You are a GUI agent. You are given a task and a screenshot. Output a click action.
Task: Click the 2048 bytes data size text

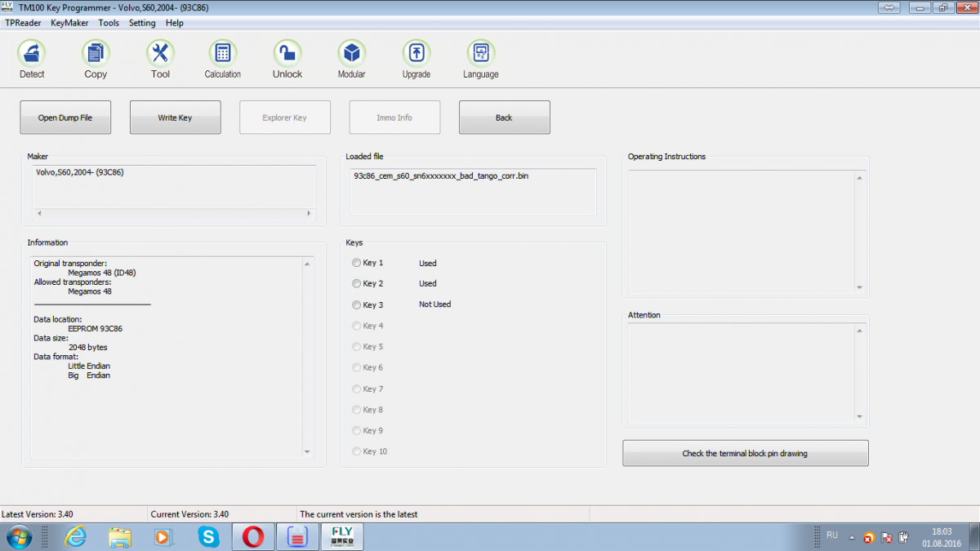(x=87, y=347)
